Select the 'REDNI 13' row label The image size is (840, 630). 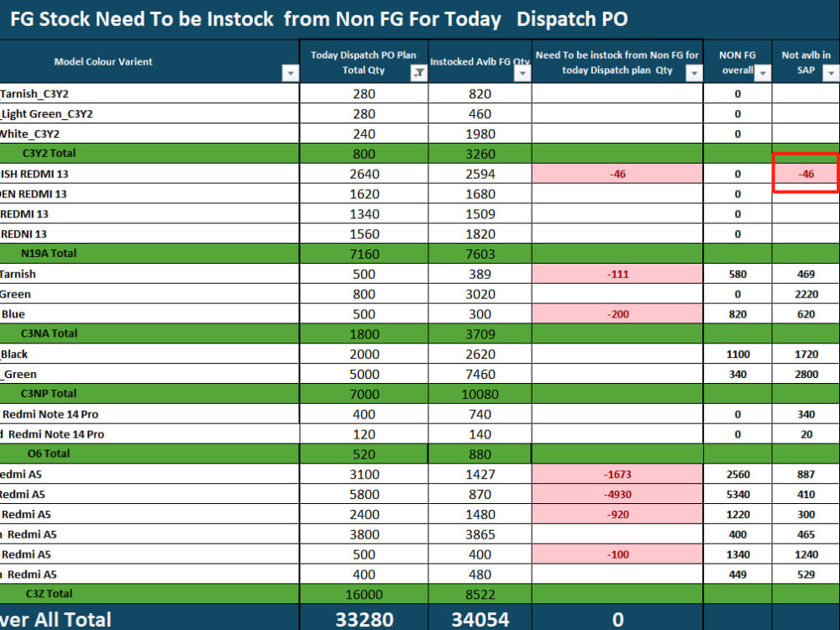pos(24,234)
